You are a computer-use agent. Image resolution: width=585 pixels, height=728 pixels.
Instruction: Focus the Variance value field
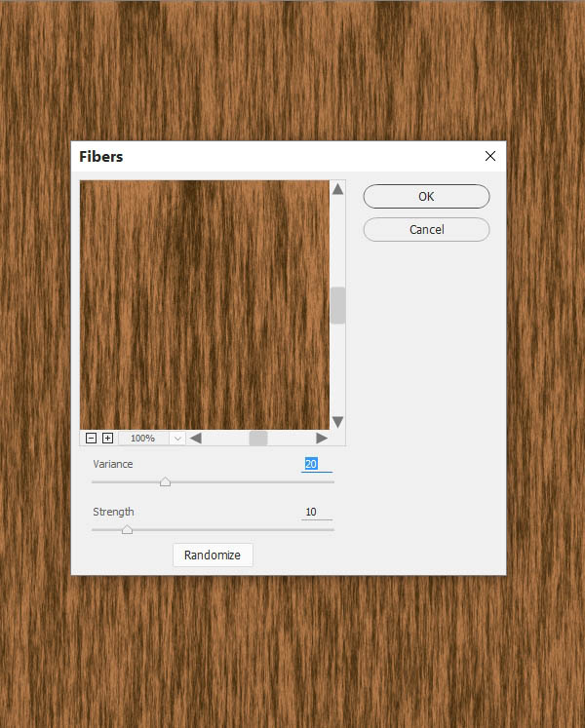[317, 464]
